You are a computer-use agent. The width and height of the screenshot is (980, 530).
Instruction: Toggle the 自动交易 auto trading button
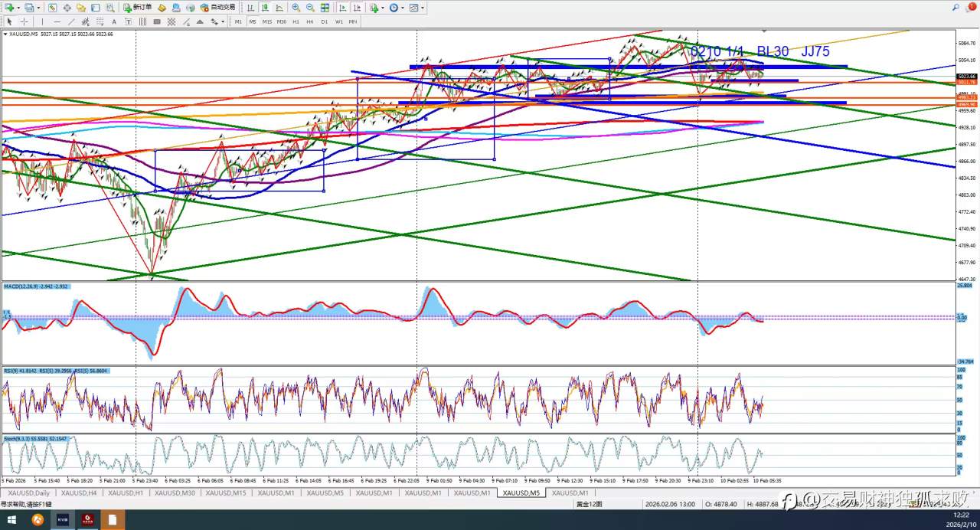[x=217, y=8]
